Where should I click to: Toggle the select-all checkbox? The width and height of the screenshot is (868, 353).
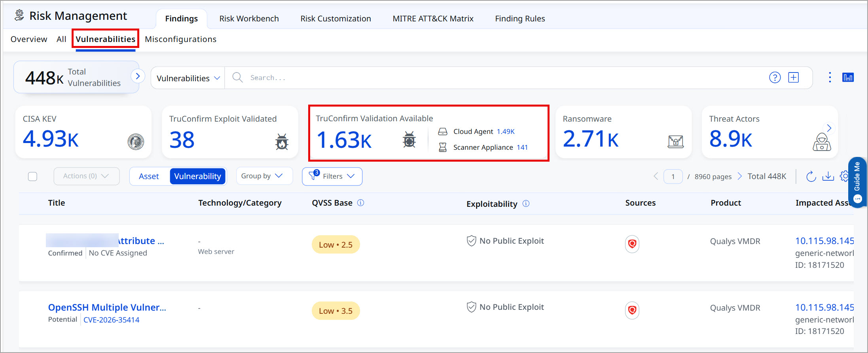pos(32,176)
